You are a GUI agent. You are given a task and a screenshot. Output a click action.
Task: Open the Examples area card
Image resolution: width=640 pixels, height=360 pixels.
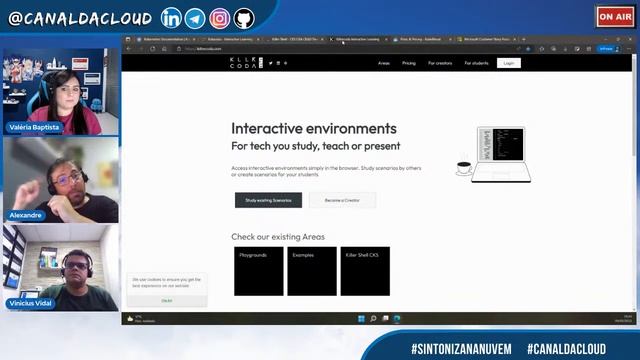312,271
